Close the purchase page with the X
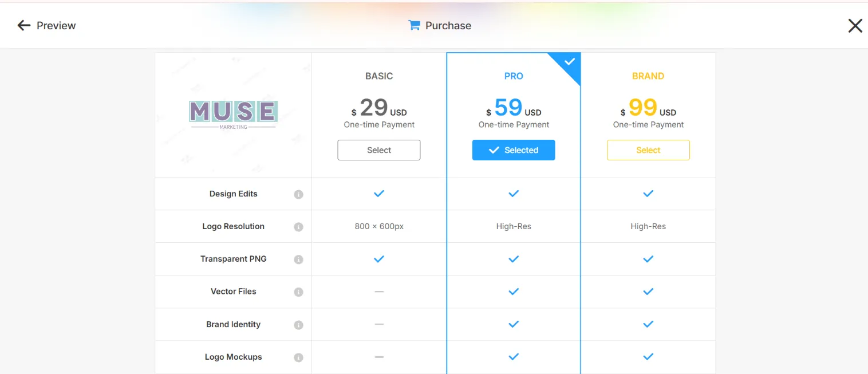 pos(855,26)
